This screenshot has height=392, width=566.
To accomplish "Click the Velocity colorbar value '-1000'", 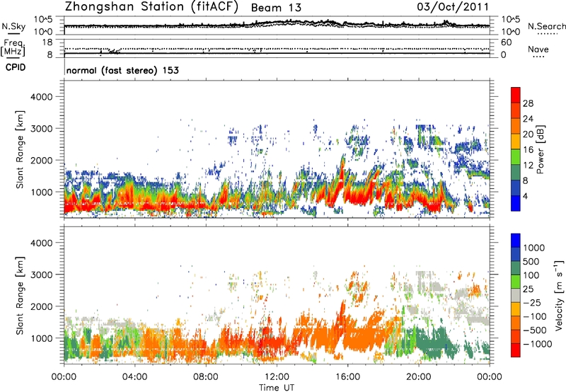I will (537, 344).
